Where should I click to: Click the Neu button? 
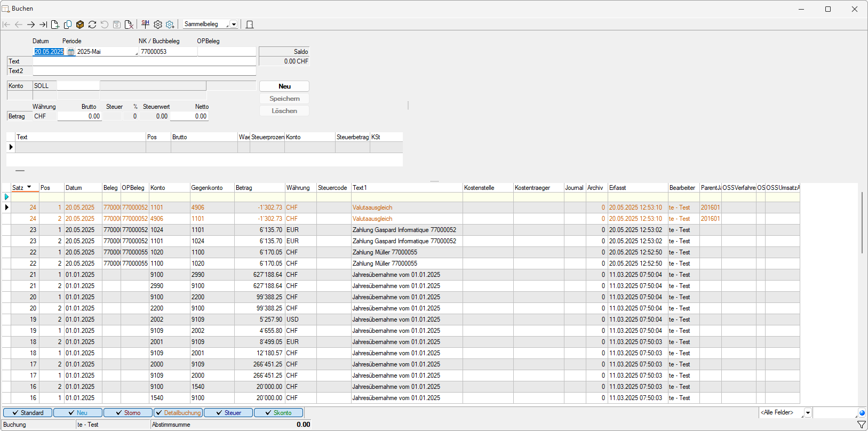(x=284, y=86)
